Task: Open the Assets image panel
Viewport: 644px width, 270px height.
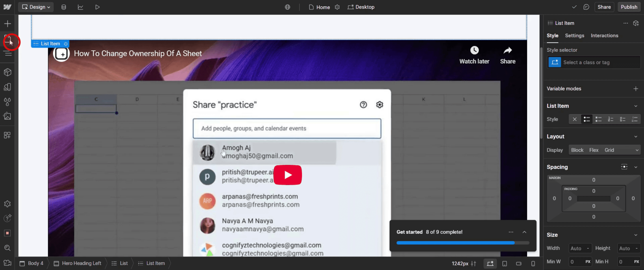Action: 7,116
